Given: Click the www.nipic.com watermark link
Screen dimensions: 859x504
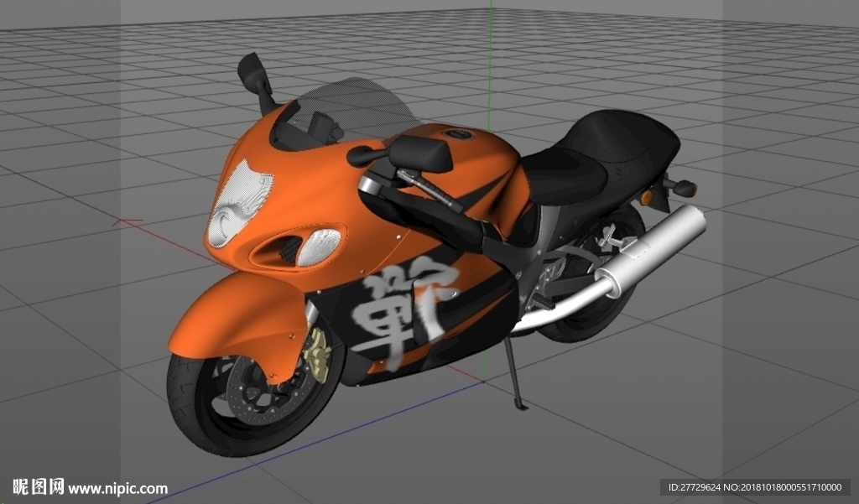Looking at the screenshot, I should (117, 488).
